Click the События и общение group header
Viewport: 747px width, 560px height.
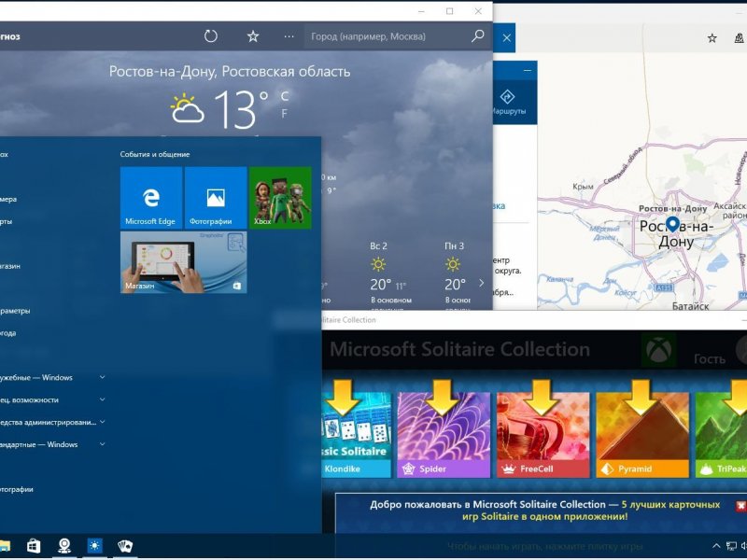pyautogui.click(x=155, y=154)
